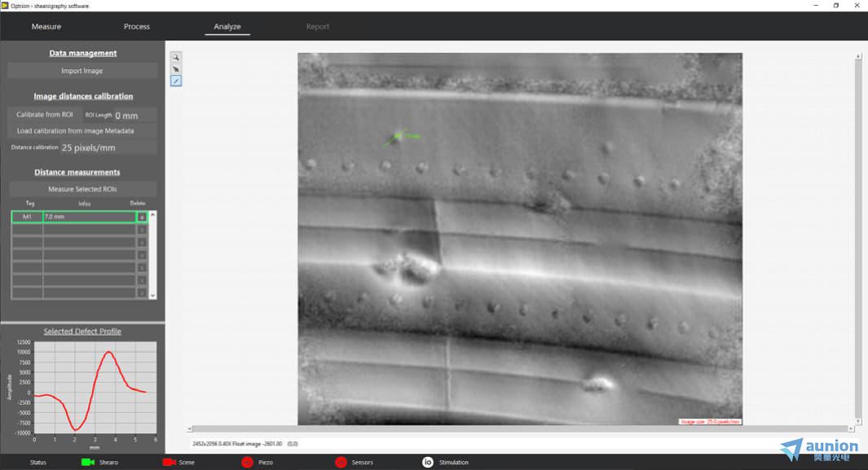Open the Report tab

pyautogui.click(x=318, y=27)
